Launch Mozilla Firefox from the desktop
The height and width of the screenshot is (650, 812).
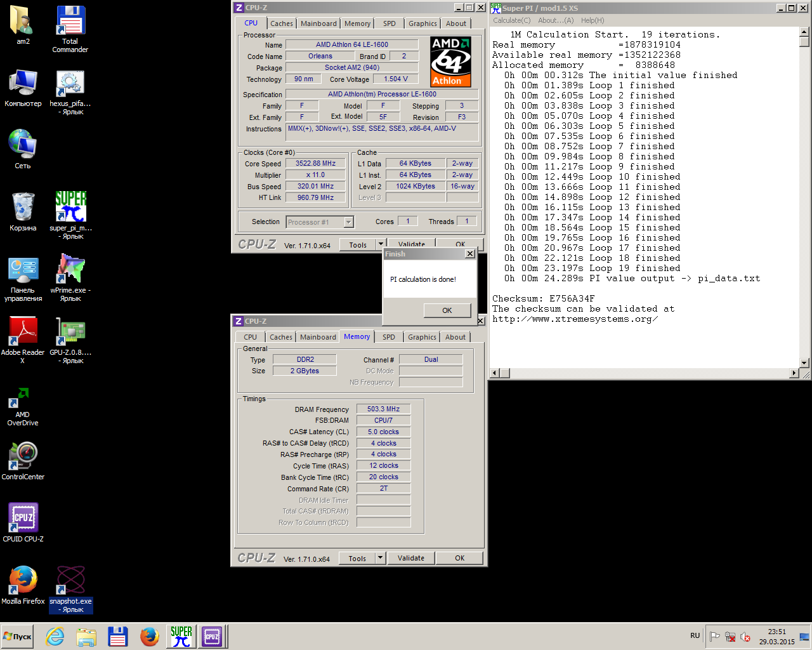tap(23, 585)
